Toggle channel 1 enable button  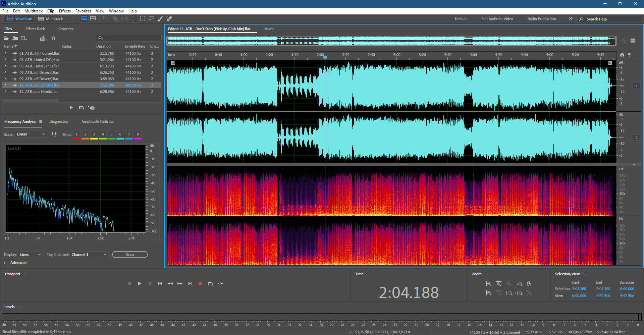[x=636, y=86]
